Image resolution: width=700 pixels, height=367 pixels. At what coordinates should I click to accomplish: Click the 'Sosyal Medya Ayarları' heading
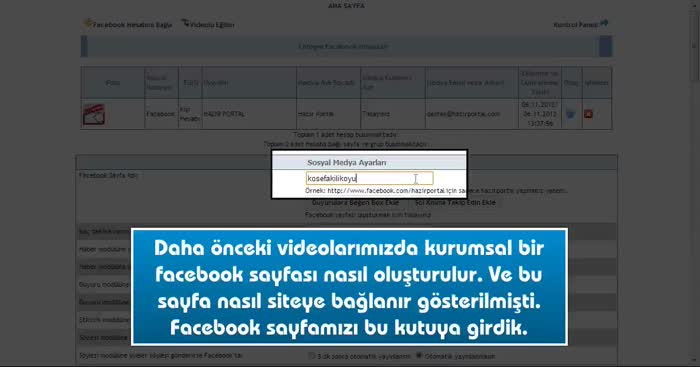[347, 163]
